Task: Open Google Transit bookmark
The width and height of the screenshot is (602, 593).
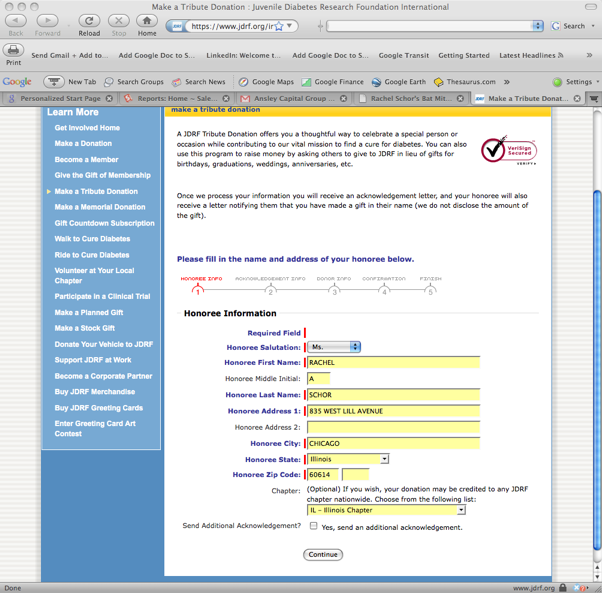Action: (x=404, y=55)
